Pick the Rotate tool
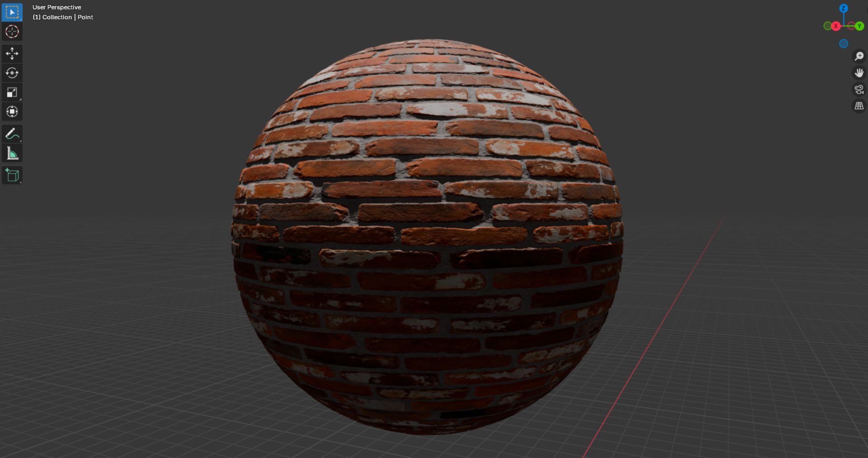 pyautogui.click(x=12, y=73)
